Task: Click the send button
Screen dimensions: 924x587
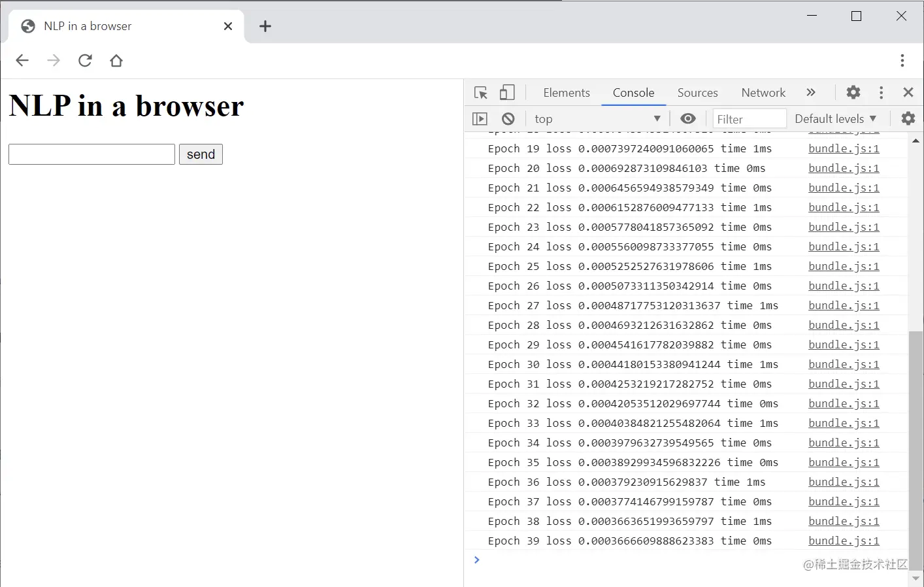Action: (201, 154)
